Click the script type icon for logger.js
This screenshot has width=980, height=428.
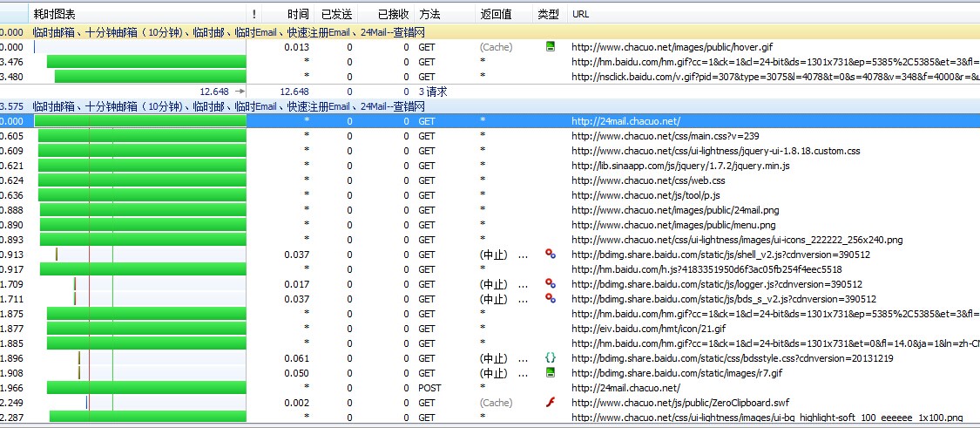pos(550,284)
